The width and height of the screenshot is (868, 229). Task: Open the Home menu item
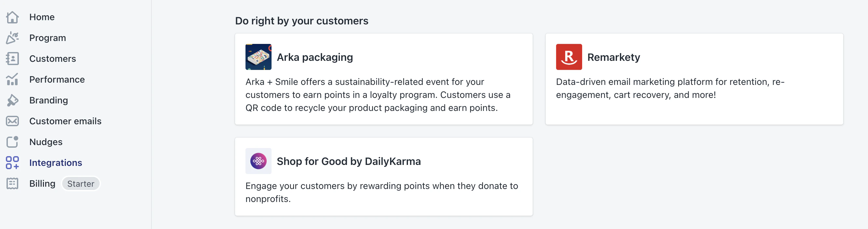[42, 17]
